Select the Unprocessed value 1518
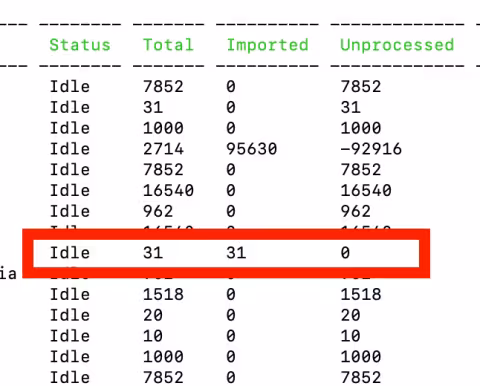This screenshot has width=480, height=386. [361, 294]
